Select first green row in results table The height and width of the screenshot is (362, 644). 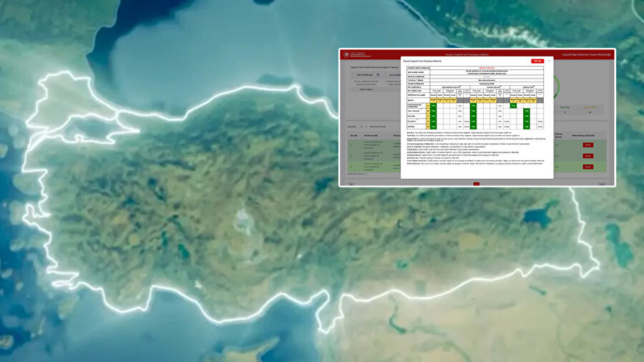[372, 145]
